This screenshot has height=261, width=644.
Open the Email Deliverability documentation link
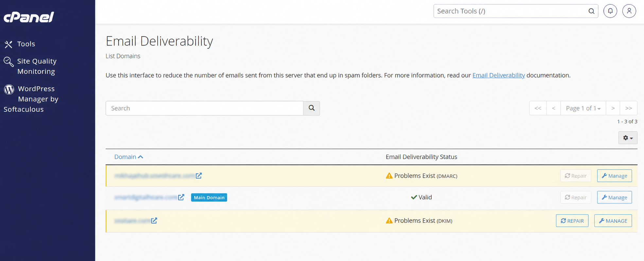[498, 75]
